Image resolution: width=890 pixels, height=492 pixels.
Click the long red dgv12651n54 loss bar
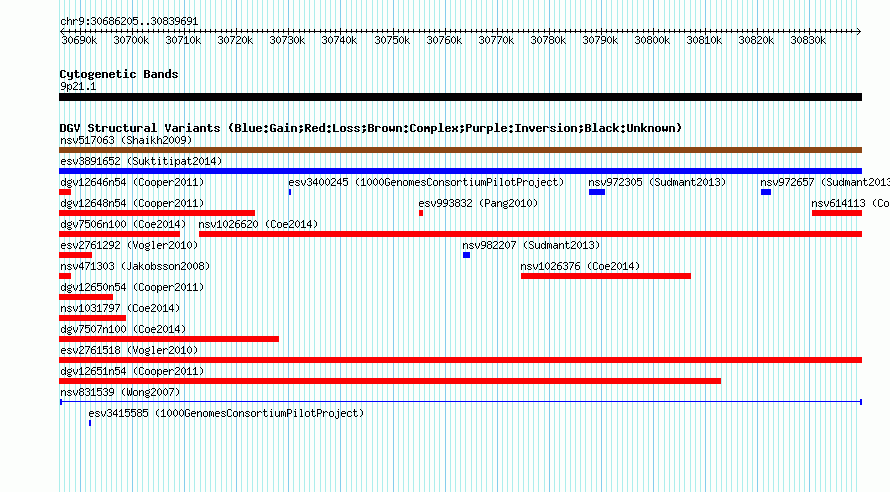tap(390, 381)
